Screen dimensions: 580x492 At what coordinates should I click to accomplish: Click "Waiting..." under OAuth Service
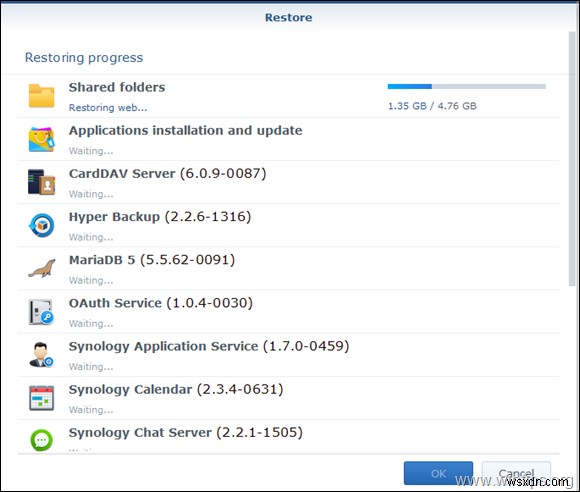coord(91,324)
